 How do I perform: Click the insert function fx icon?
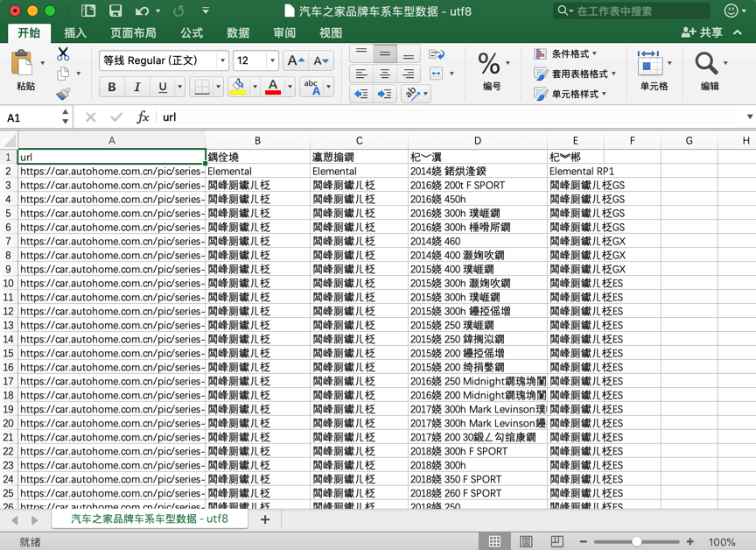click(143, 116)
